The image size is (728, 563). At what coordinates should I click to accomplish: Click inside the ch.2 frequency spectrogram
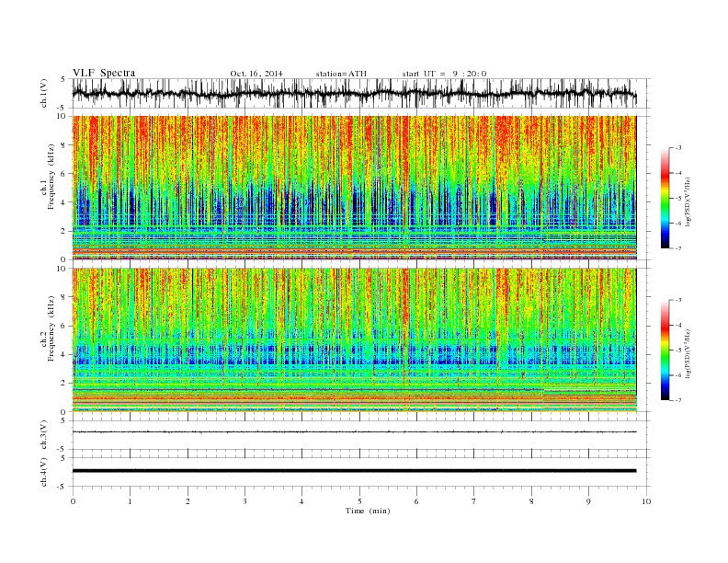[354, 340]
